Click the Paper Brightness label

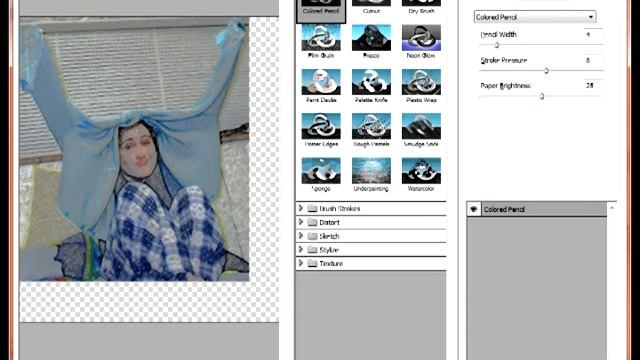pos(505,86)
